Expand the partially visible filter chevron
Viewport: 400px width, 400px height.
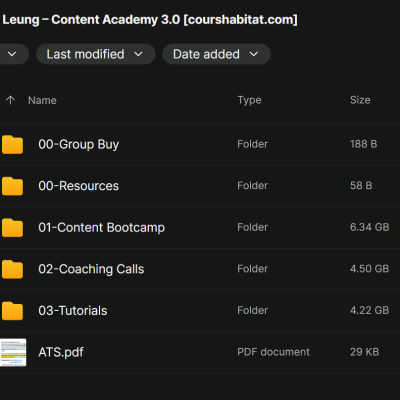pyautogui.click(x=12, y=54)
